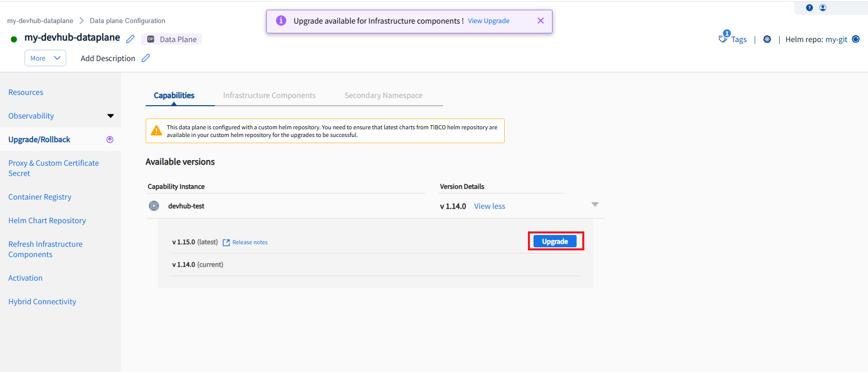The height and width of the screenshot is (372, 868).
Task: Dismiss the upgrade available notification banner
Action: click(540, 21)
